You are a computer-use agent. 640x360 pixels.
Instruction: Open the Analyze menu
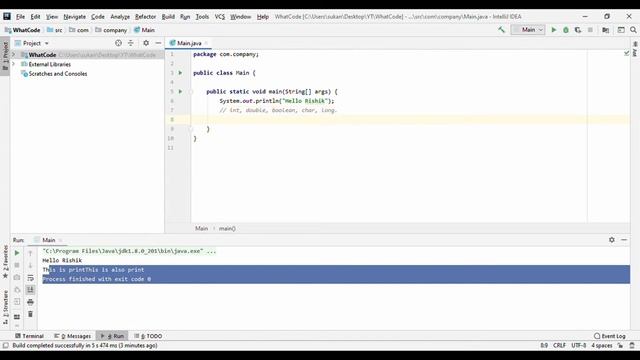tap(120, 17)
